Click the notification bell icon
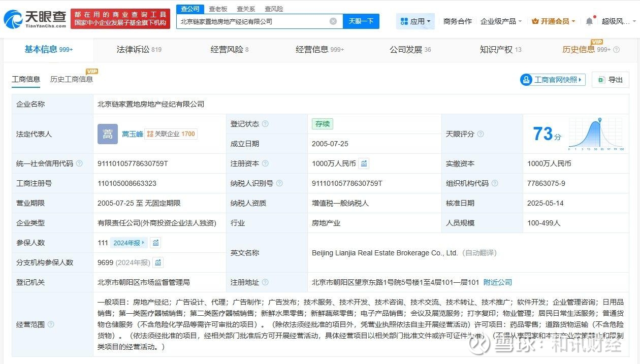 coord(589,21)
